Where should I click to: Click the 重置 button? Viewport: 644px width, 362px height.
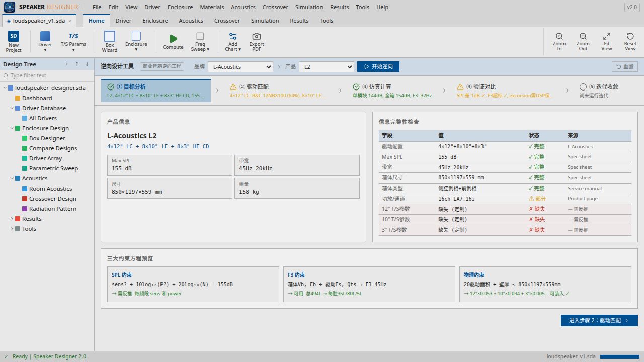[625, 67]
